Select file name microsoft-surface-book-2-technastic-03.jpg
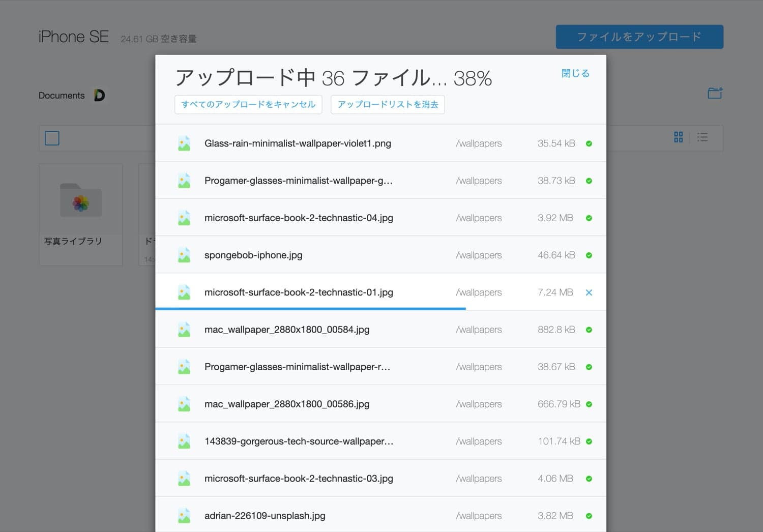 click(299, 479)
